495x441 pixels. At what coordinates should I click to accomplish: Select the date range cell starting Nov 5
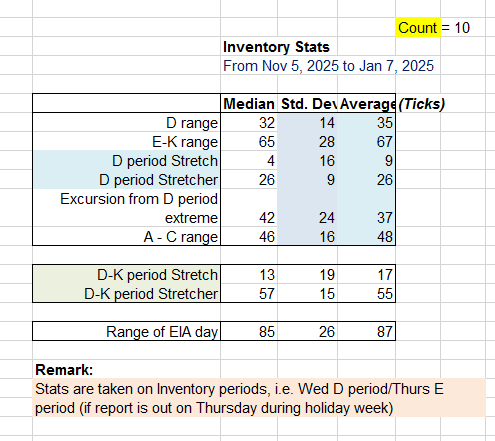[328, 66]
